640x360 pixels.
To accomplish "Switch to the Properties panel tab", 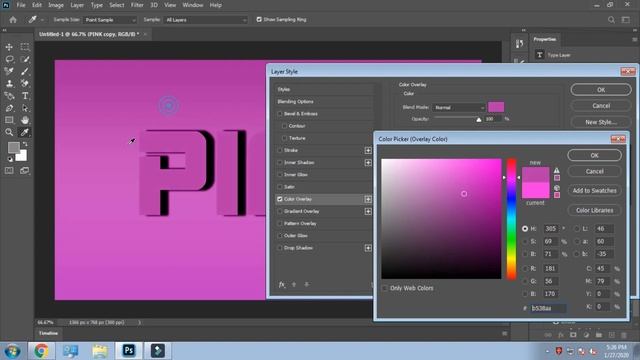I will [545, 39].
